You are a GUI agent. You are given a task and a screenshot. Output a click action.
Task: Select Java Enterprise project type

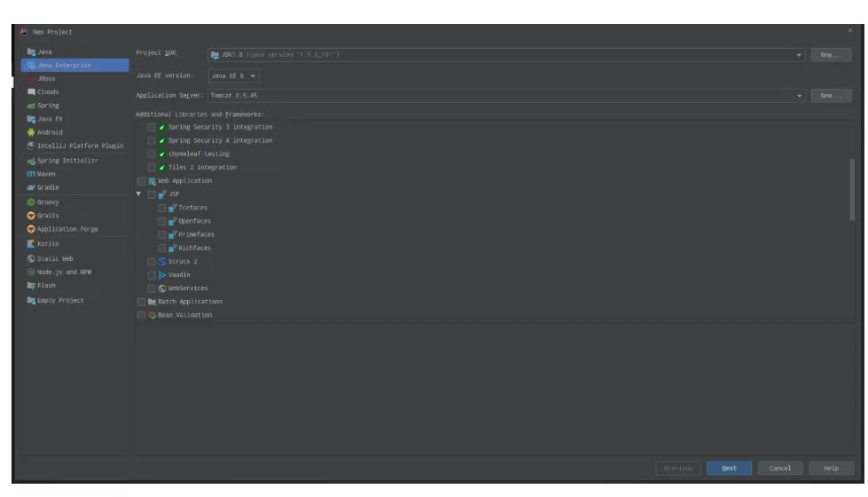click(x=74, y=66)
